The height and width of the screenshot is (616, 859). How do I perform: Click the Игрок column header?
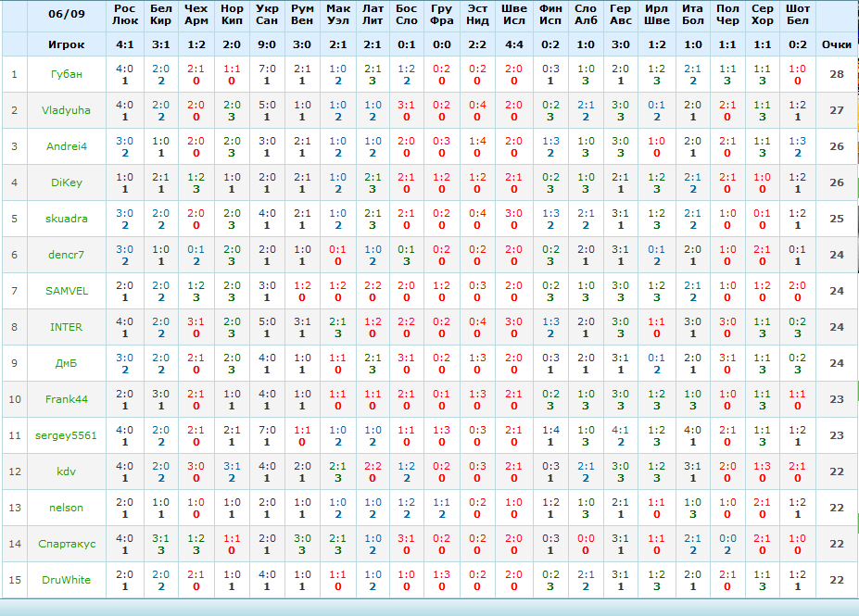(67, 44)
